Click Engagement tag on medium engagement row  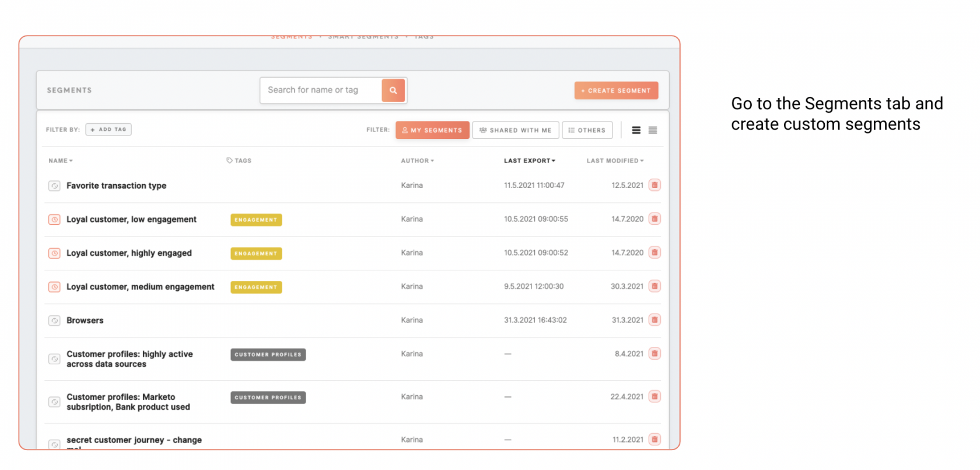(x=256, y=287)
